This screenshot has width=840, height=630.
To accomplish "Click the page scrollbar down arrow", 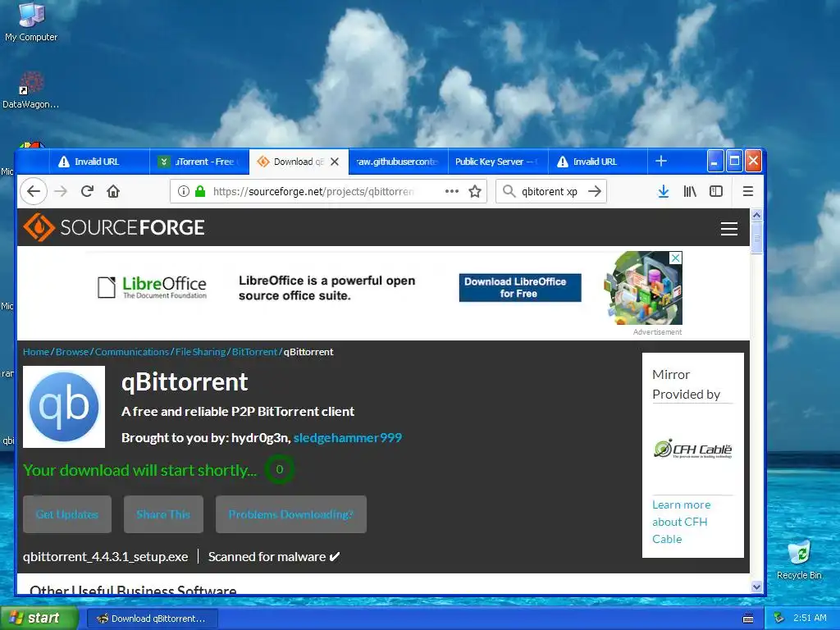I will pos(756,587).
